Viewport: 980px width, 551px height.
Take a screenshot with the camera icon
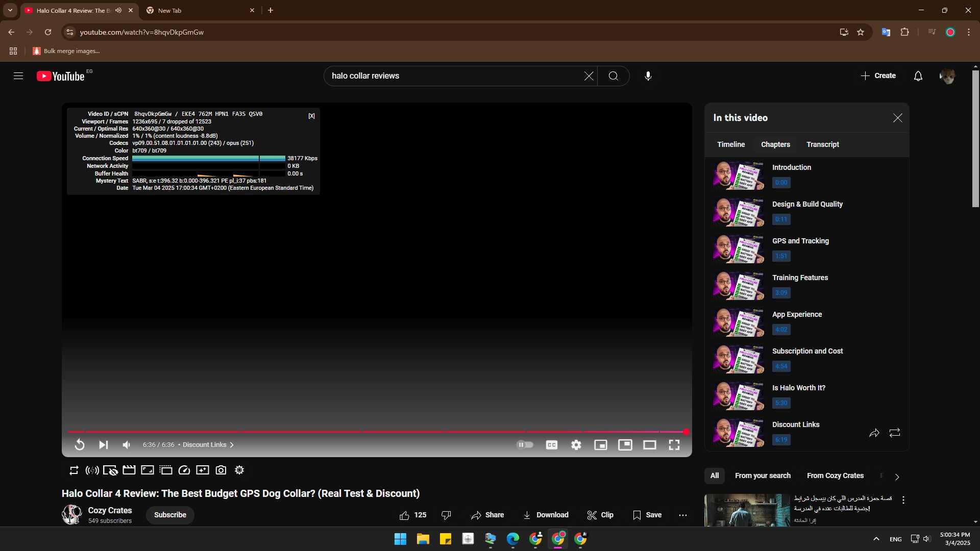tap(221, 470)
